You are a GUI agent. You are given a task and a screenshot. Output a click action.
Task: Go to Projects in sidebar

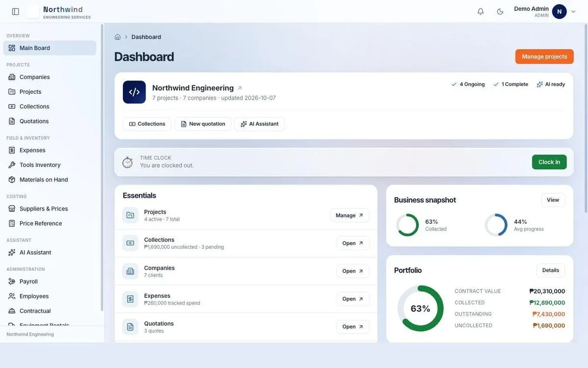pyautogui.click(x=50, y=92)
